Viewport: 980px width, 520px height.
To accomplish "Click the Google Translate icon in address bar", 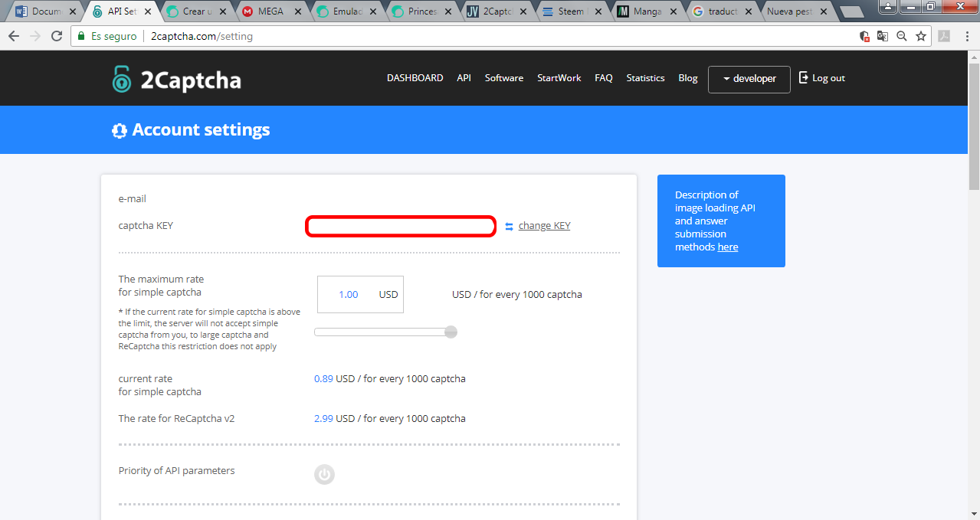I will [x=883, y=36].
